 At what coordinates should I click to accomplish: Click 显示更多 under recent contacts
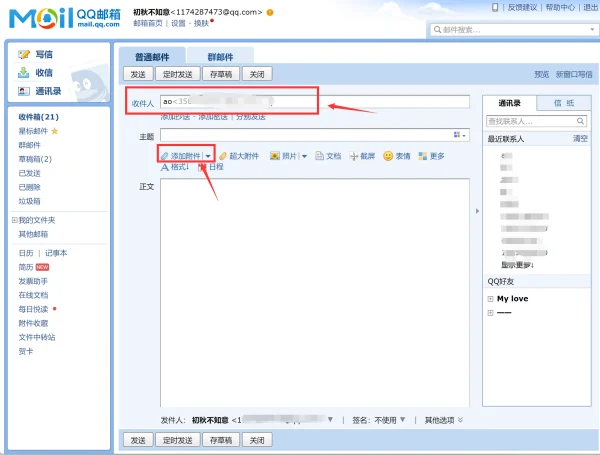click(517, 265)
